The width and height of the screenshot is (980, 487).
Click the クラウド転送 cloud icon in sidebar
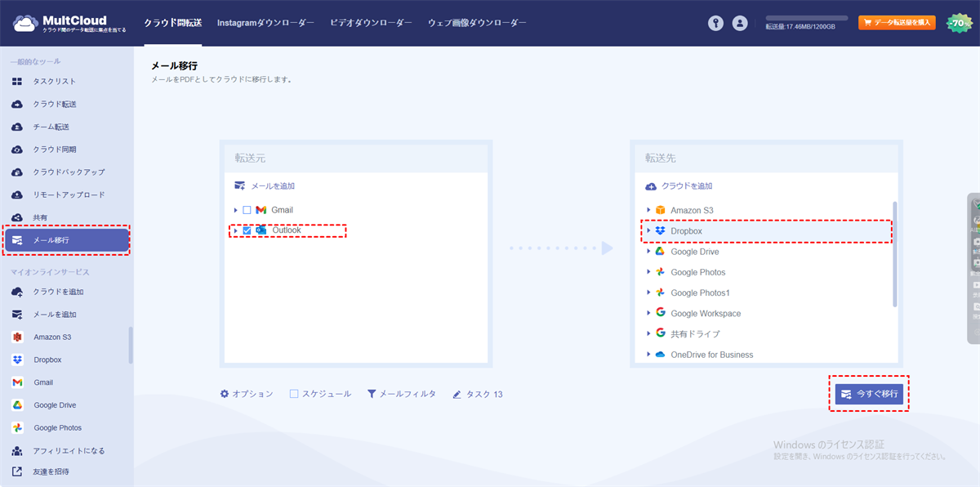(x=17, y=105)
